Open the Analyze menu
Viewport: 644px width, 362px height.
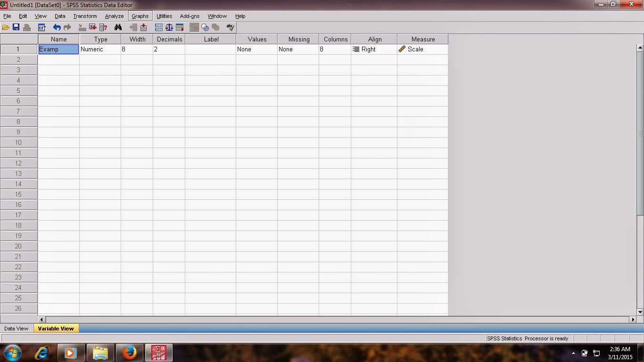114,16
